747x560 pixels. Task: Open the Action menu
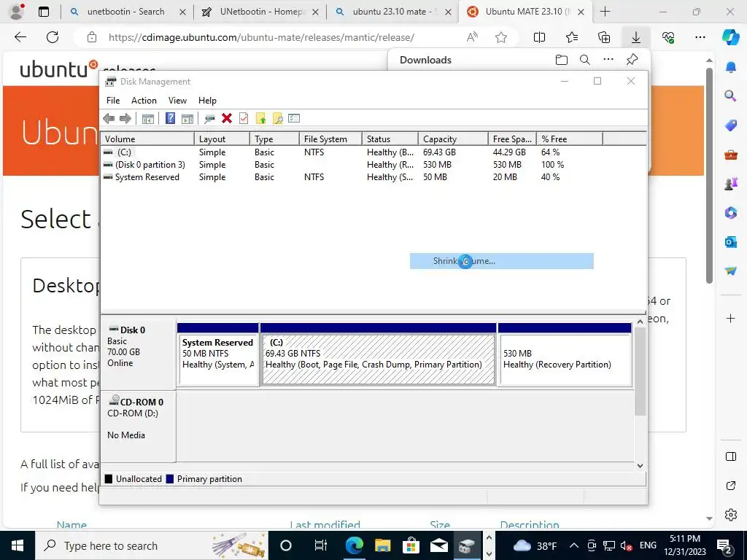pyautogui.click(x=144, y=101)
